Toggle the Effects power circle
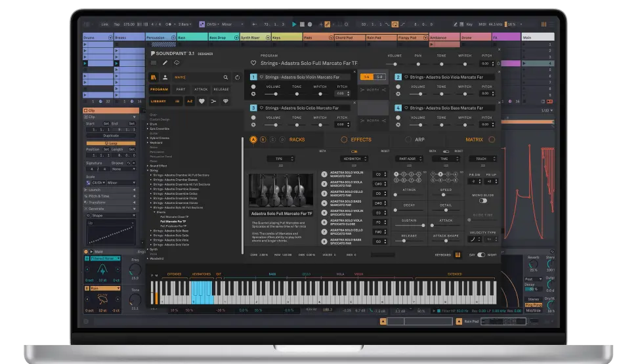Screen dimensions: 638x364 click(344, 139)
